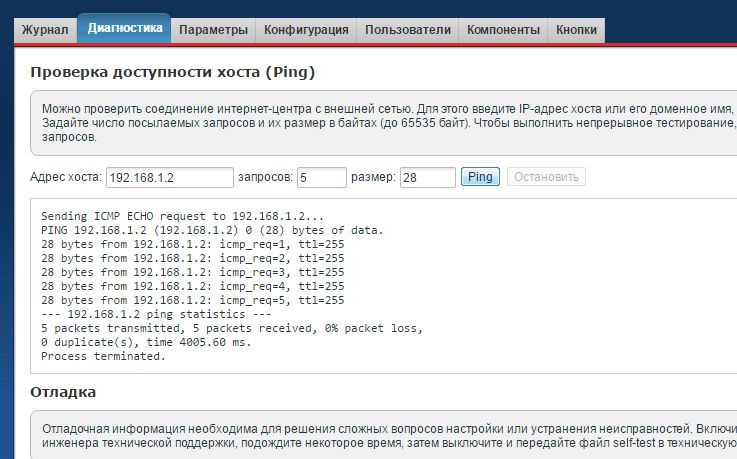Viewport: 737px width, 459px height.
Task: Click the debug description starting 'Отладочная информация'
Action: pyautogui.click(x=389, y=436)
